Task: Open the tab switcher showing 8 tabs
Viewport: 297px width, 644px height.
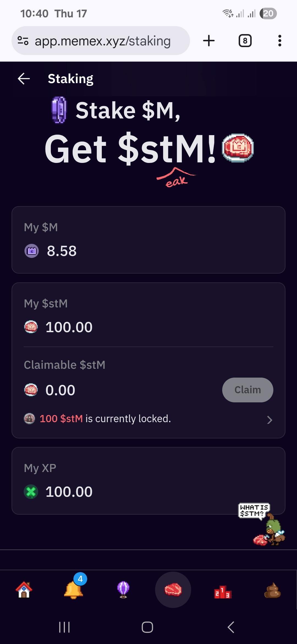Action: tap(245, 41)
